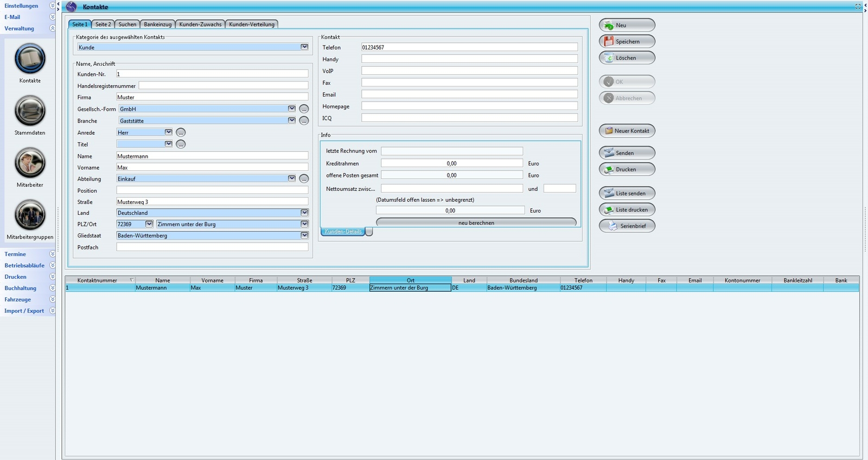The image size is (868, 460).
Task: Click the ellipsis button next to Titel
Action: click(x=181, y=144)
